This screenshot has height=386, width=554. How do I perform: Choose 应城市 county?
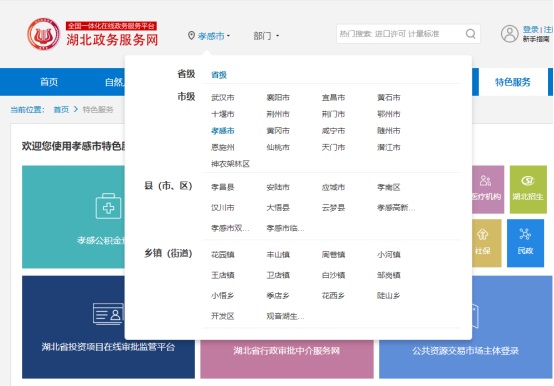(x=333, y=187)
